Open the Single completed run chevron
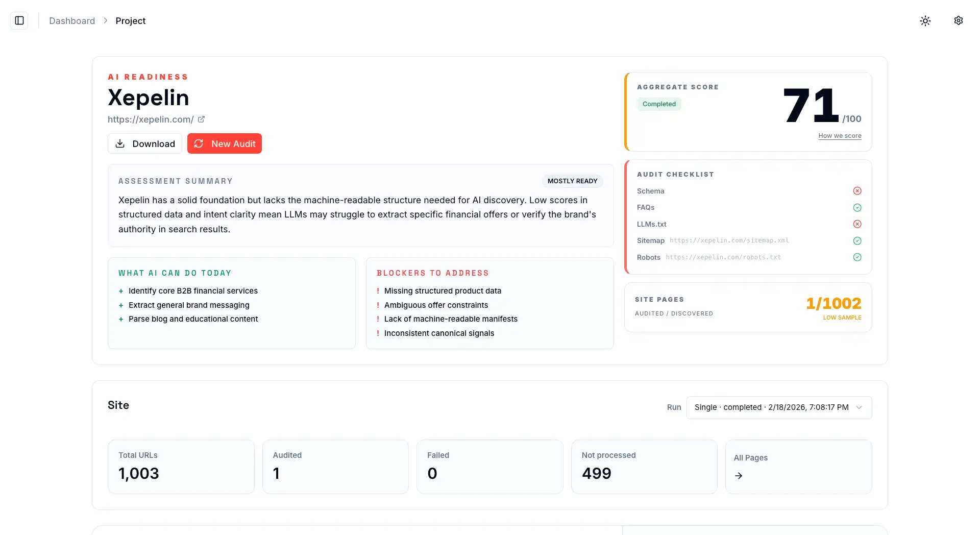The width and height of the screenshot is (980, 535). (x=859, y=407)
